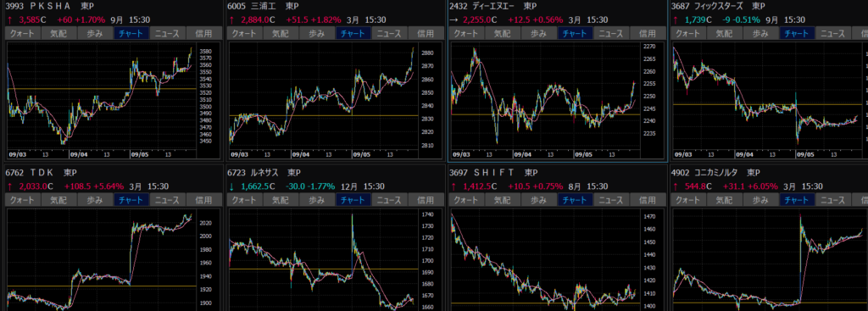Open クォート tab for 4902 コニカミノルタ
Image resolution: width=868 pixels, height=311 pixels.
click(688, 200)
